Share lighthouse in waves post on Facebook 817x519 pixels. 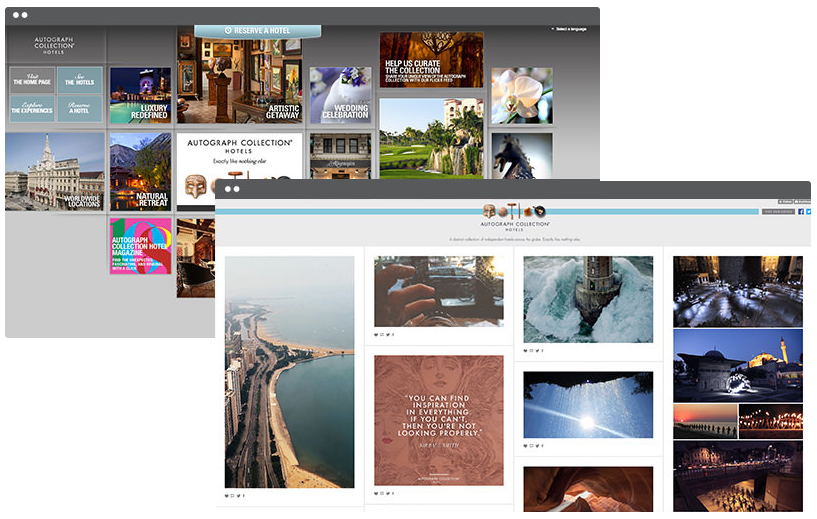click(542, 351)
